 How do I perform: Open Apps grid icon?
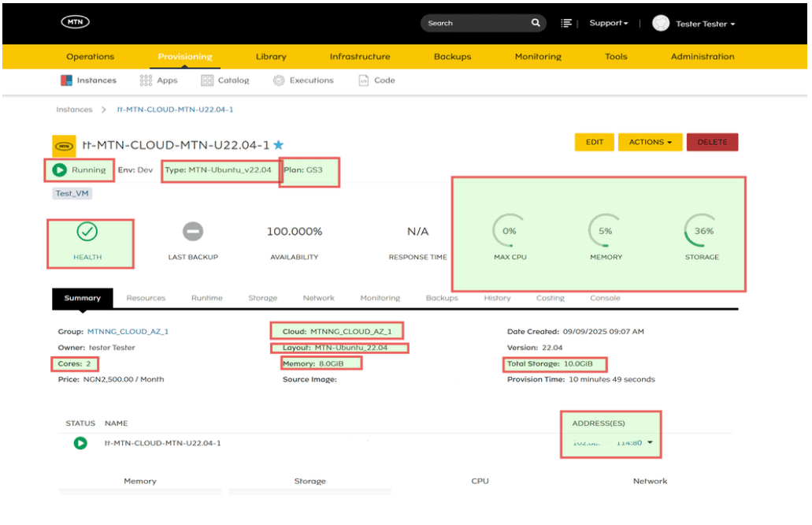tap(146, 80)
